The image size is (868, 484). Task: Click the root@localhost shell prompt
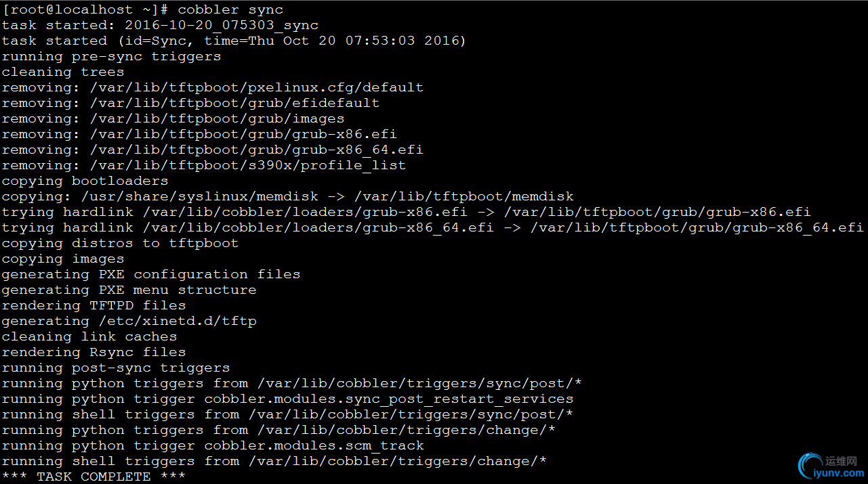(x=85, y=9)
